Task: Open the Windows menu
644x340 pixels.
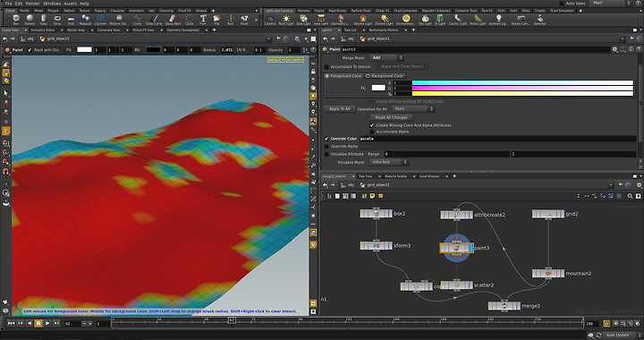Action: click(52, 4)
